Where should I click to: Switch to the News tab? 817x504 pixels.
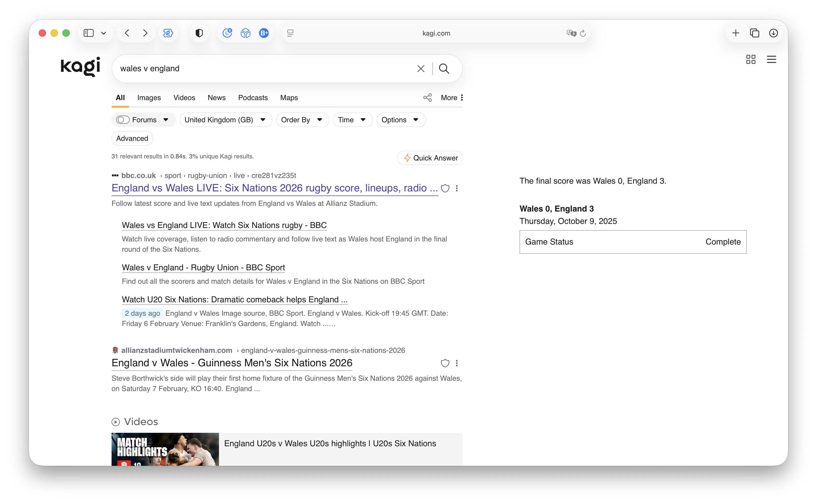216,98
